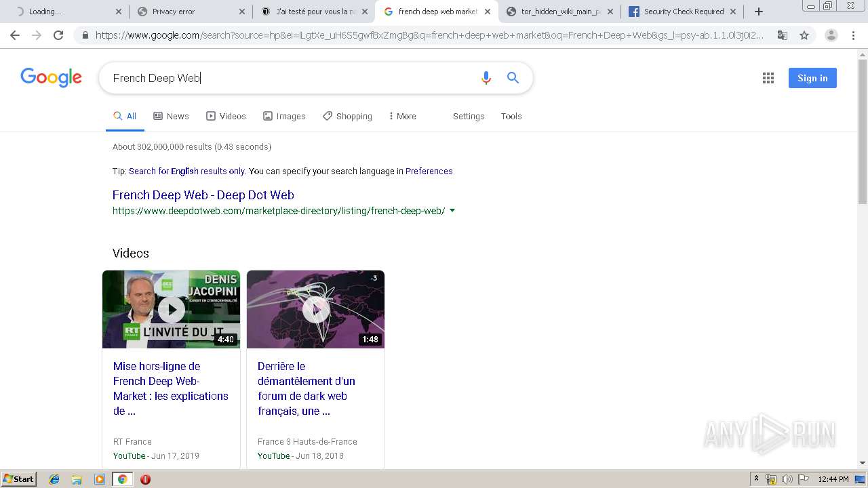Screen dimensions: 868x488
Task: Click the blue search magnifier button
Action: (x=513, y=78)
